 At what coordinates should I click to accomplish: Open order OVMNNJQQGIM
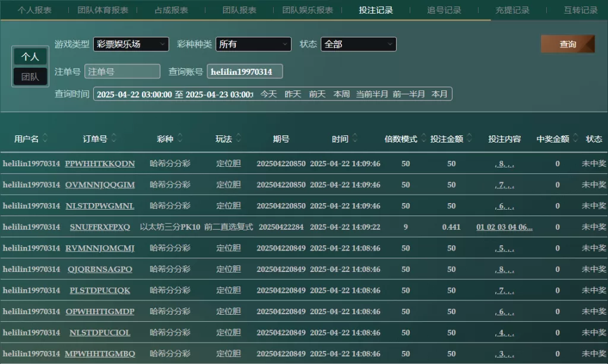[100, 185]
